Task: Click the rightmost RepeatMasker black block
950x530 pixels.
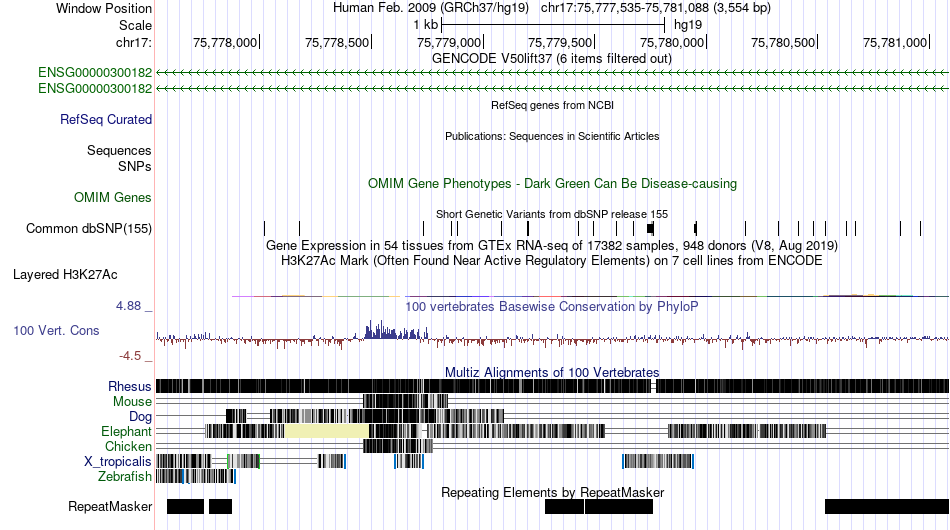Action: point(887,506)
